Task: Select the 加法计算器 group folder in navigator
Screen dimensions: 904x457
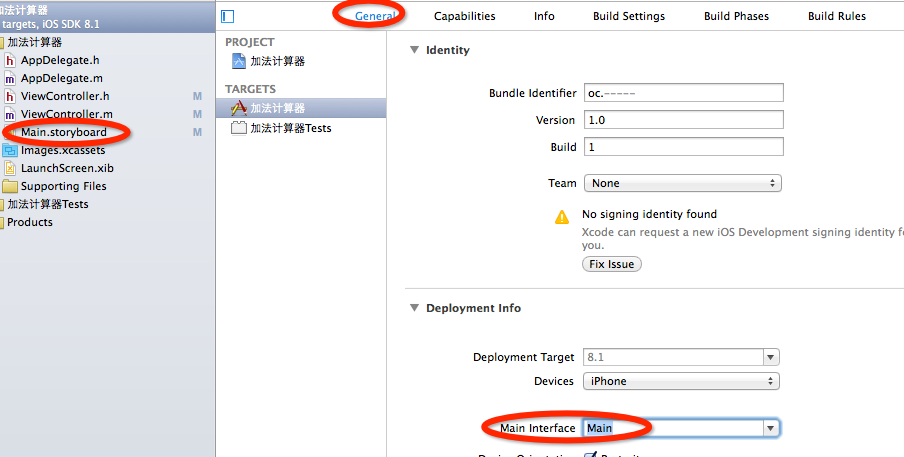Action: pos(35,43)
